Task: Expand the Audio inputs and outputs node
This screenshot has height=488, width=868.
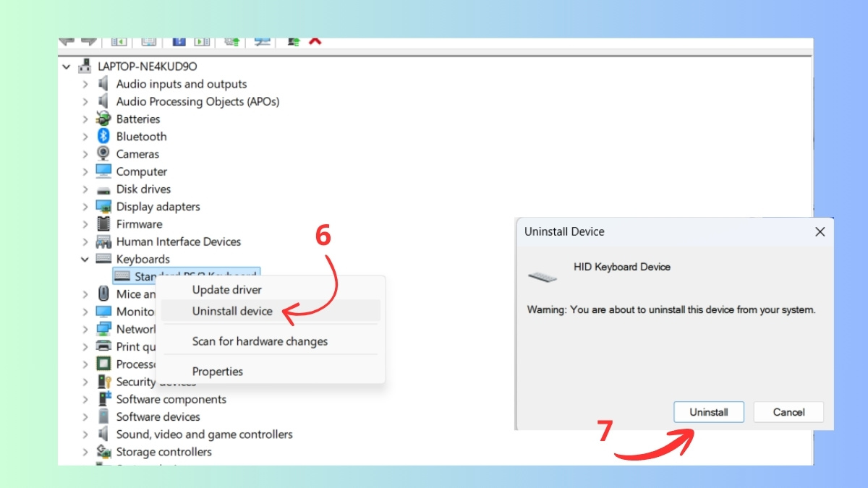Action: [x=85, y=84]
